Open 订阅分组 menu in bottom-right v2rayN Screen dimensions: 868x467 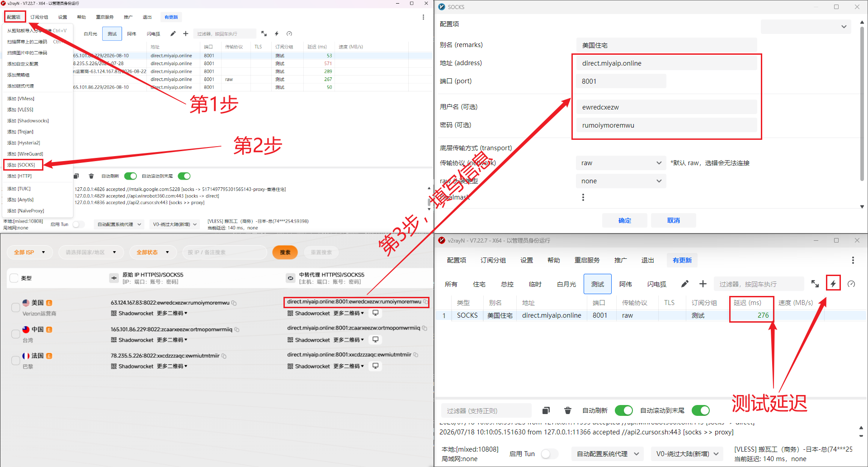[x=493, y=260]
